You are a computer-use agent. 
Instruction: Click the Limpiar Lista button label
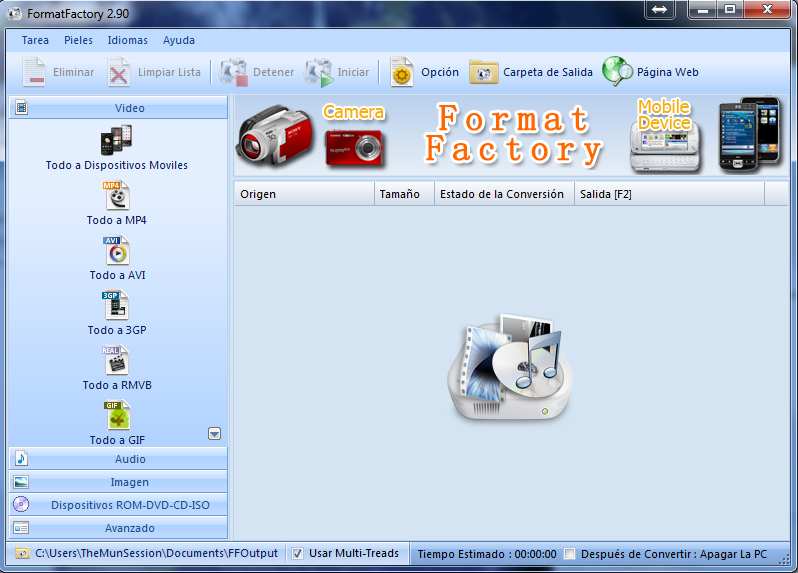[169, 72]
